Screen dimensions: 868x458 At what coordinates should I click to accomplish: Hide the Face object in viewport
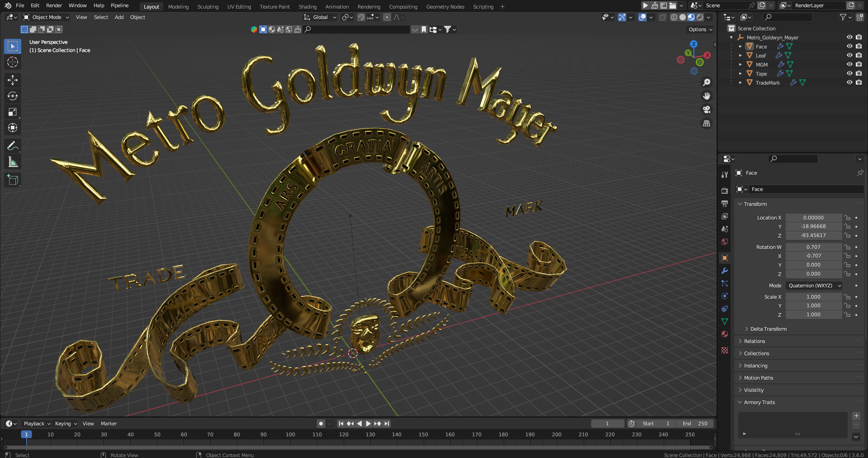coord(849,46)
